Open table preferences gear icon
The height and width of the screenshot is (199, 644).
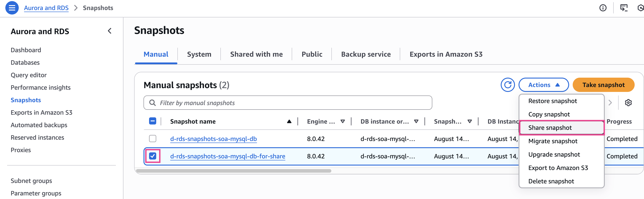(x=628, y=103)
